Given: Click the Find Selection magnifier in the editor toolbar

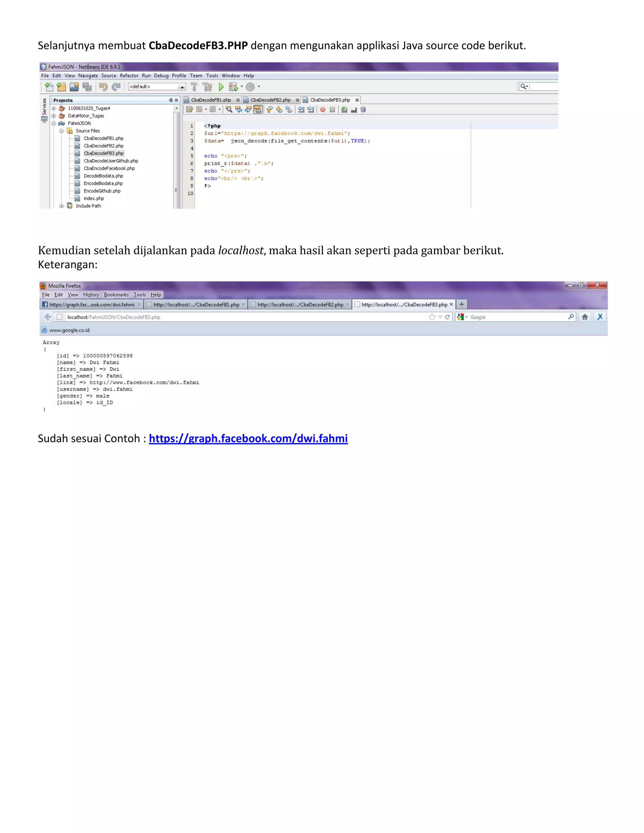Looking at the screenshot, I should 229,110.
